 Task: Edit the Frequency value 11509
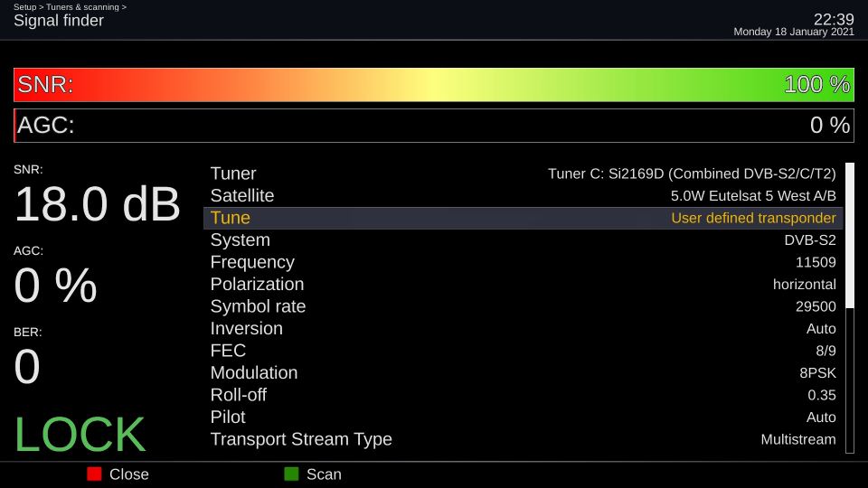tap(815, 262)
